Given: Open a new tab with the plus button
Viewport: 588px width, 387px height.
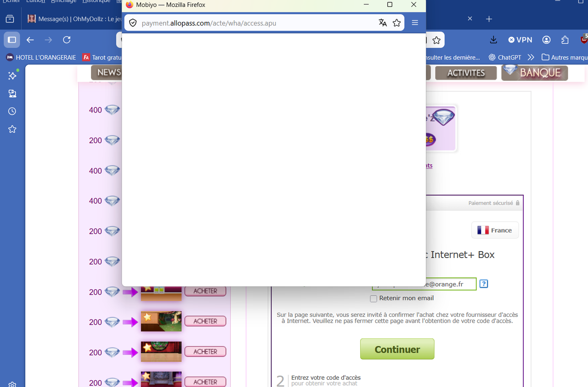Looking at the screenshot, I should click(x=489, y=19).
